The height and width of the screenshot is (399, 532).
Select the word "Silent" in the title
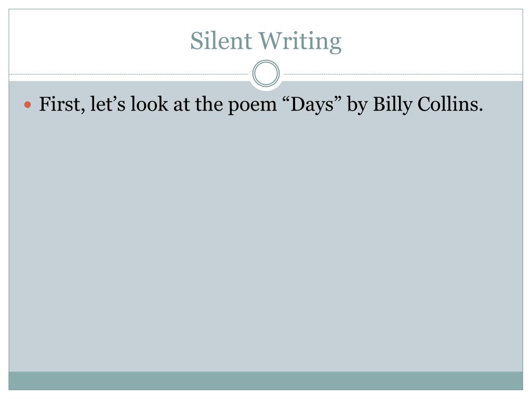pyautogui.click(x=220, y=41)
